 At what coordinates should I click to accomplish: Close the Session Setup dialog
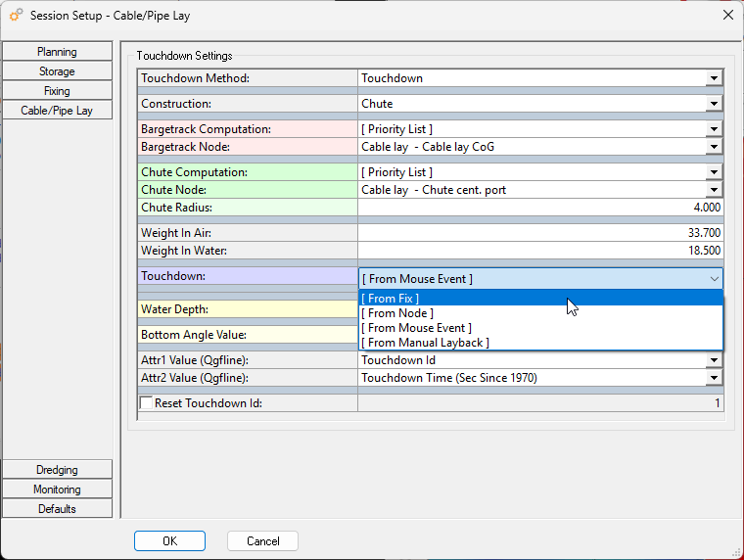727,15
